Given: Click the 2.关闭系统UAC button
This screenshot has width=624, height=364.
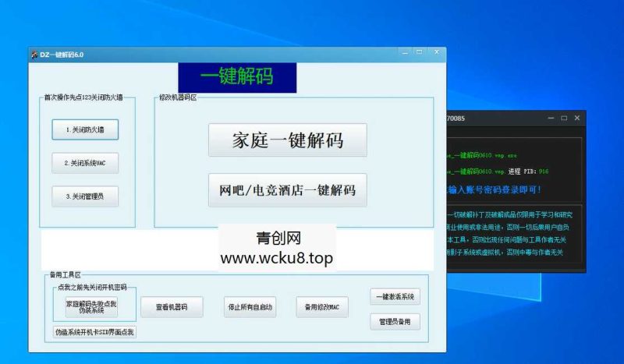Looking at the screenshot, I should [85, 163].
